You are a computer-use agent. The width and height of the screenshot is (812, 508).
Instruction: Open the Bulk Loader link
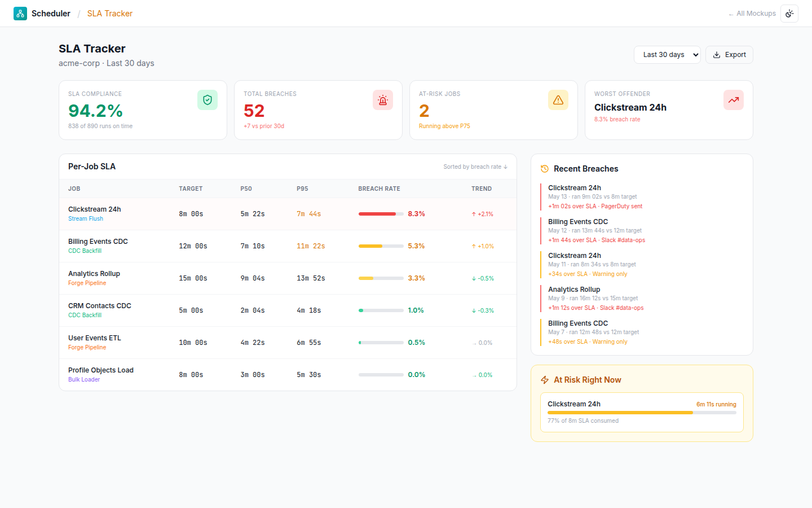click(x=84, y=380)
